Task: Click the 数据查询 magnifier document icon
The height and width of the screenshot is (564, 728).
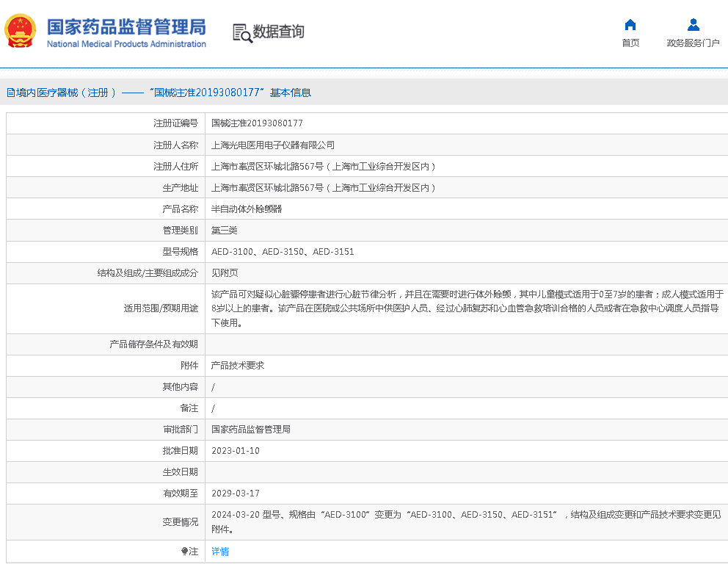Action: (241, 32)
